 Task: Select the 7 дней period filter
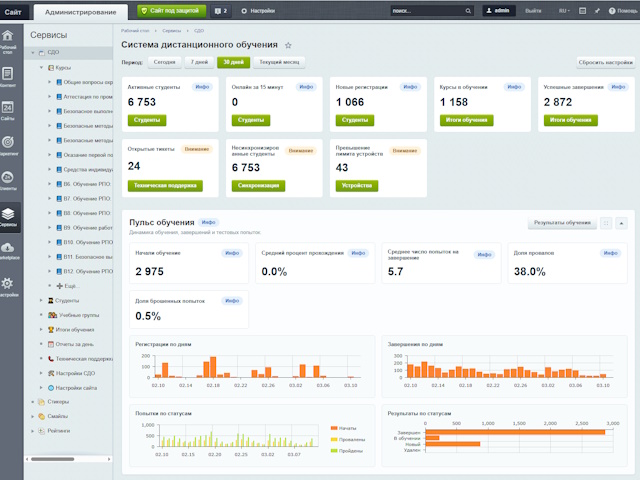tap(199, 62)
